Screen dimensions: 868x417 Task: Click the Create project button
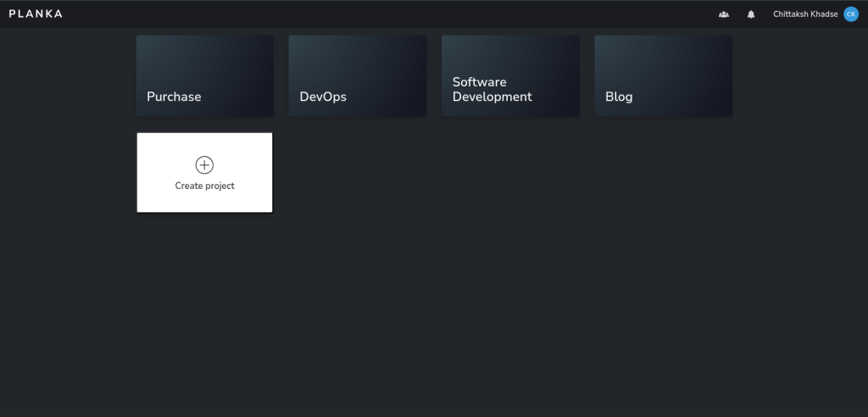click(205, 172)
